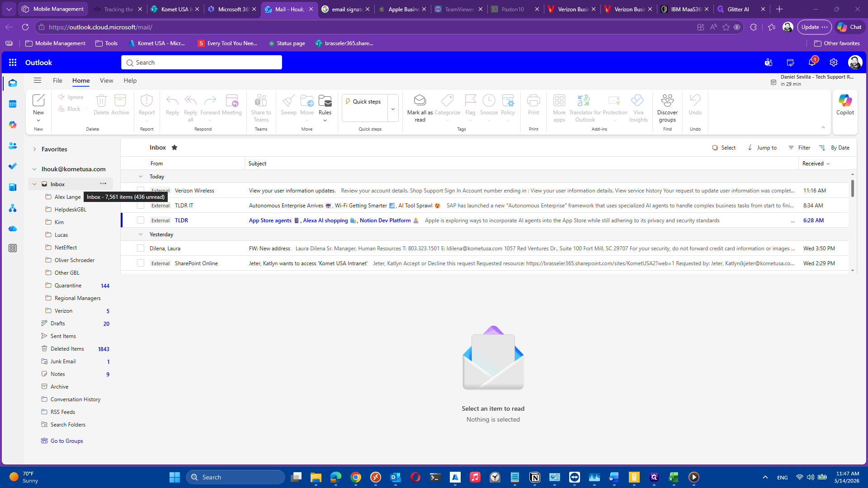Click the New mail icon
Image resolution: width=868 pixels, height=488 pixels.
38,100
